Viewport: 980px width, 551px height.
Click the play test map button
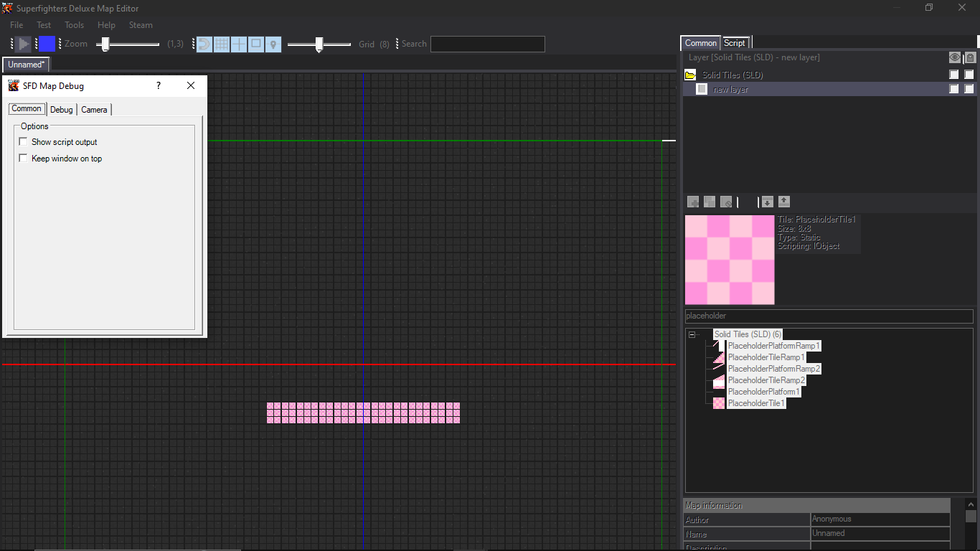(24, 44)
